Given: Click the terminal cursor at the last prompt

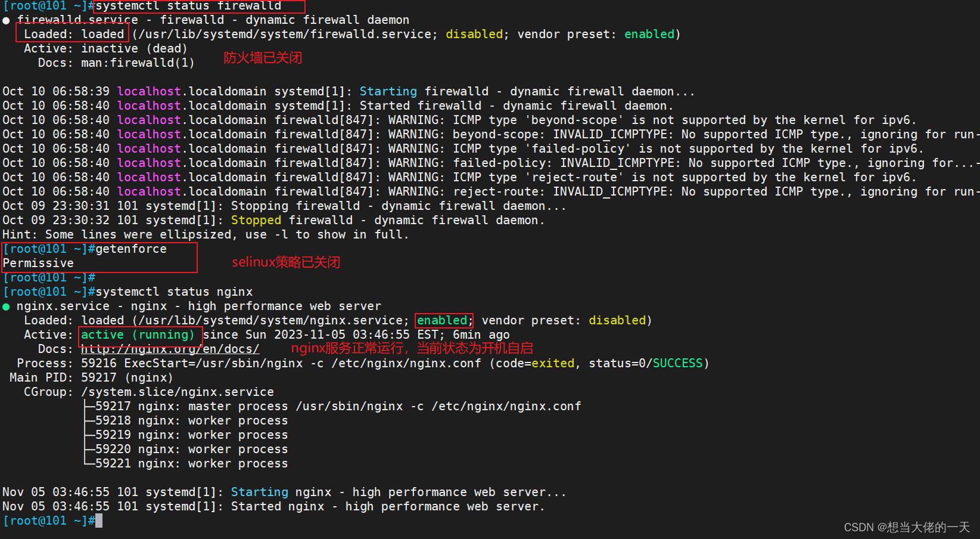Looking at the screenshot, I should (x=99, y=521).
